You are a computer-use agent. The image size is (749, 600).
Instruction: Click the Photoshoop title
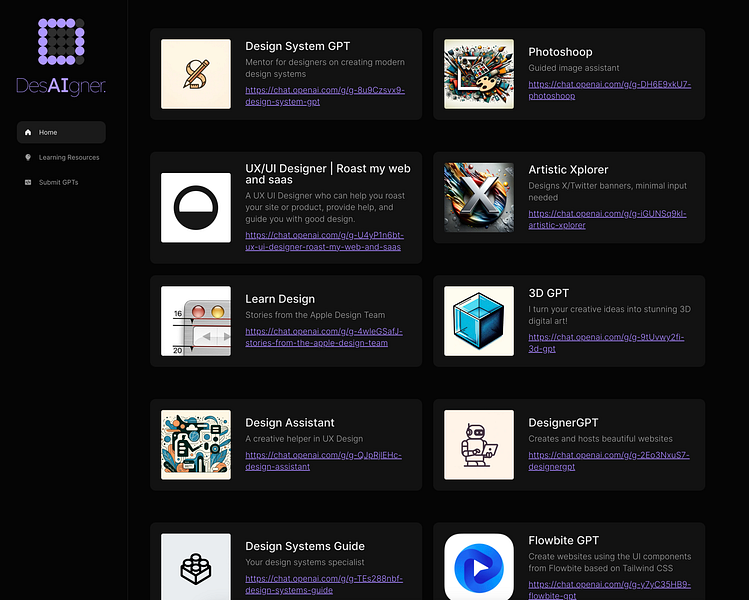[560, 52]
